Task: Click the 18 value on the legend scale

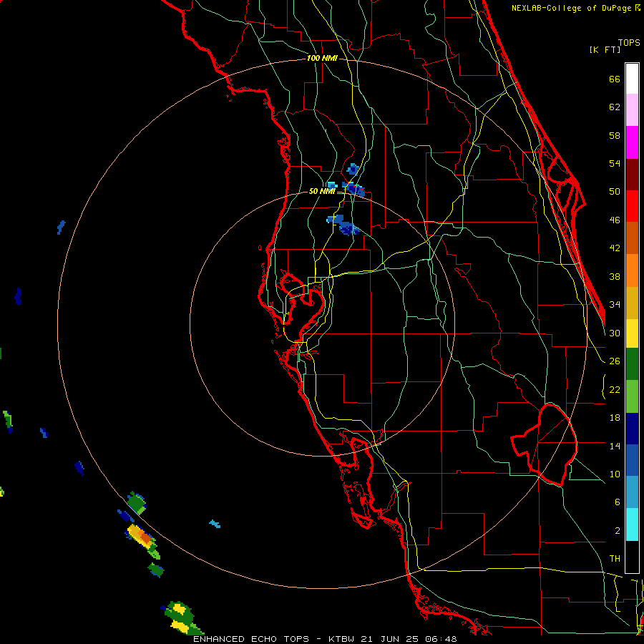Action: (x=615, y=418)
